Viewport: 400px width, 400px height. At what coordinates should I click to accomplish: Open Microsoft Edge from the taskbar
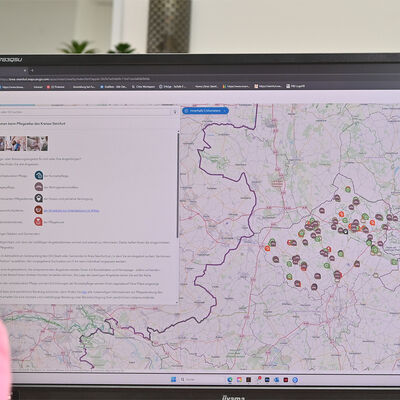(x=230, y=380)
